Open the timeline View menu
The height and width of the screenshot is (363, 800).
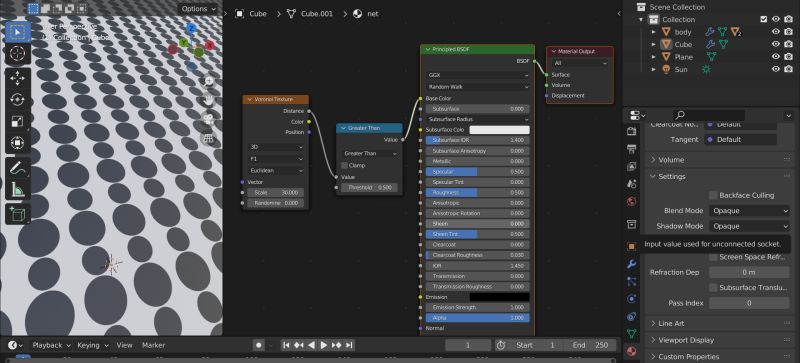[x=124, y=345]
